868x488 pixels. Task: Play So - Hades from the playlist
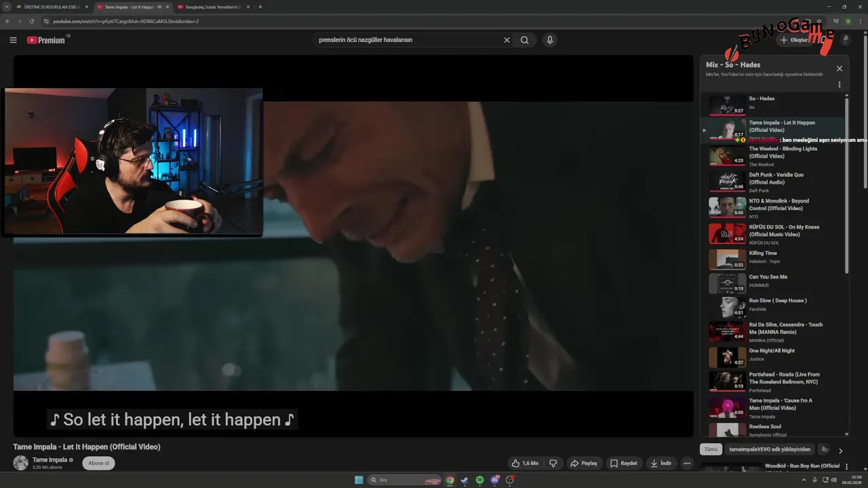pos(773,104)
